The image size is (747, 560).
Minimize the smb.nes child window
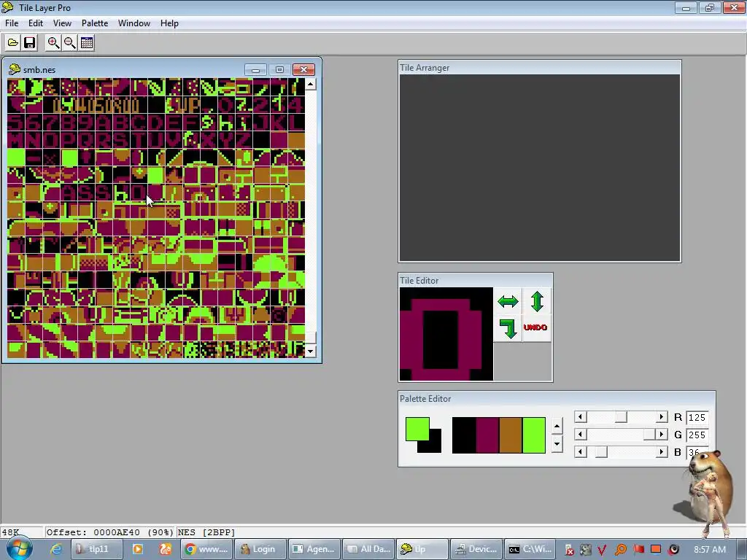[256, 70]
